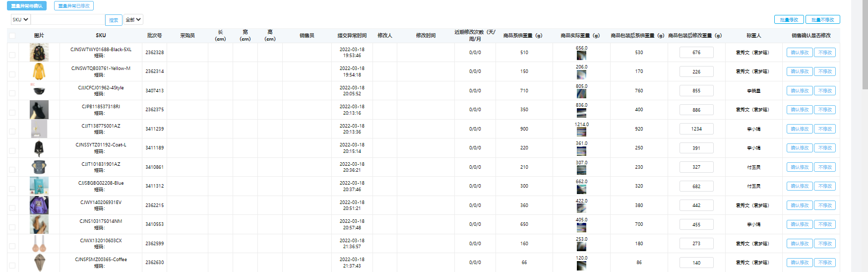The height and width of the screenshot is (272, 868).
Task: View weighing photo for 656.0 g item
Action: click(581, 55)
